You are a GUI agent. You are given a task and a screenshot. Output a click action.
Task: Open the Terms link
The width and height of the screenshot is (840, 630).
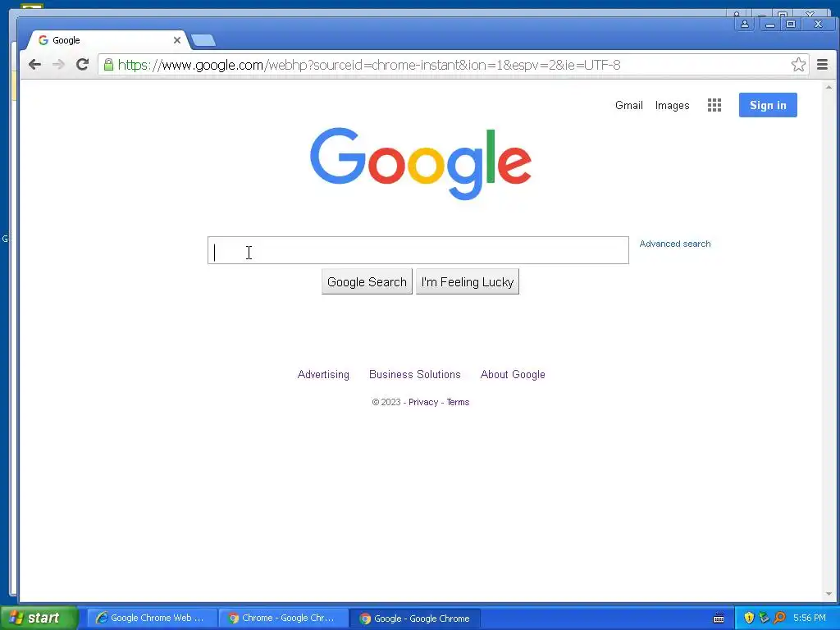click(458, 402)
